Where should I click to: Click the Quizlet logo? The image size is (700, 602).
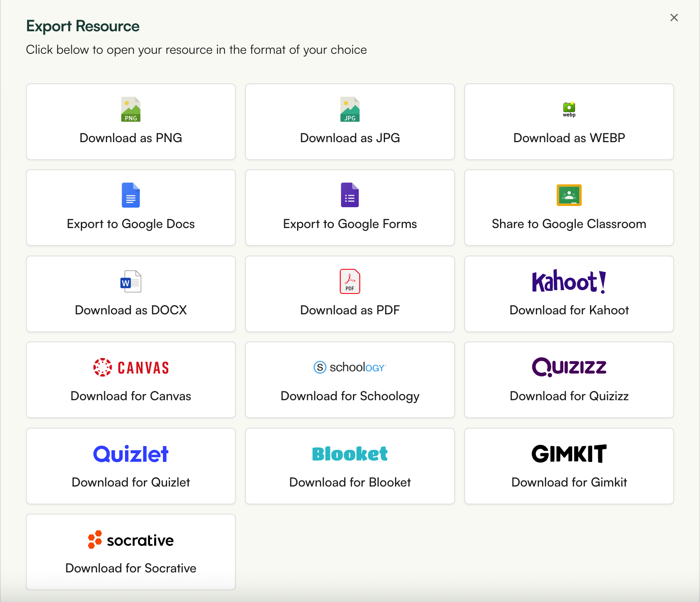131,454
